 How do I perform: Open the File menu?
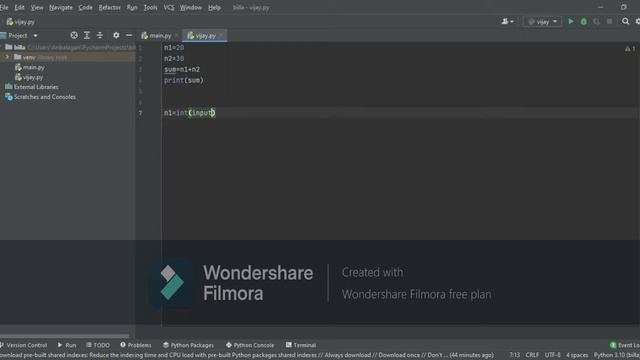(x=4, y=7)
